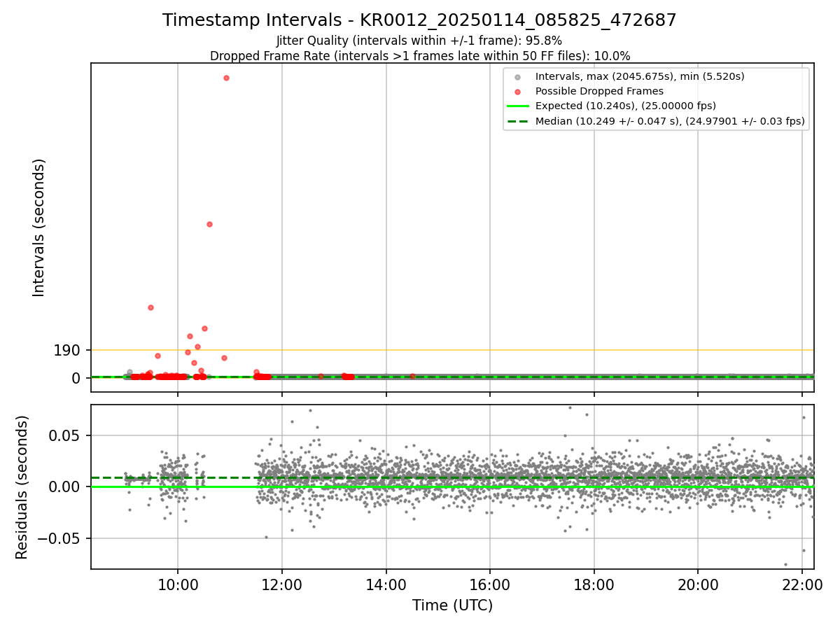Click the '10:00' time tick label
840x630 pixels.
tap(178, 585)
